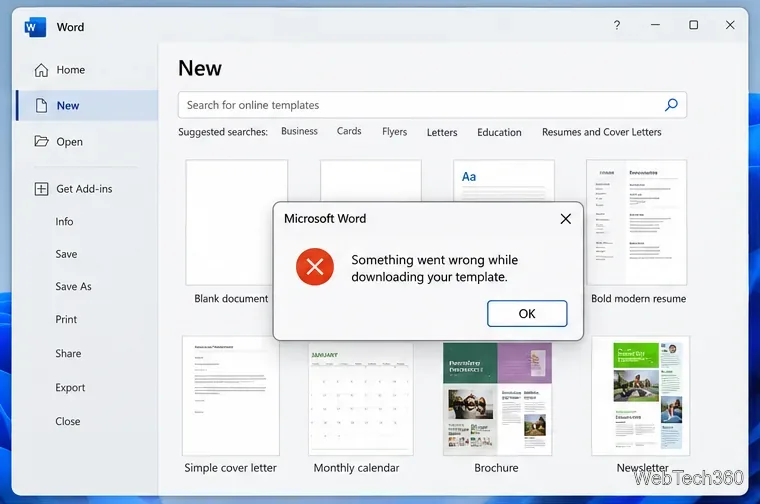Search suggested category Flyers
The height and width of the screenshot is (504, 760).
click(395, 132)
